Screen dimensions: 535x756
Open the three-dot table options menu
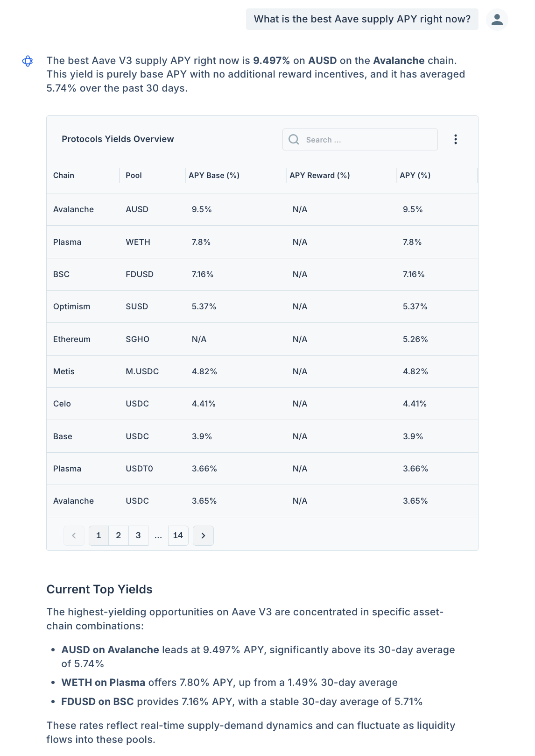pos(455,139)
